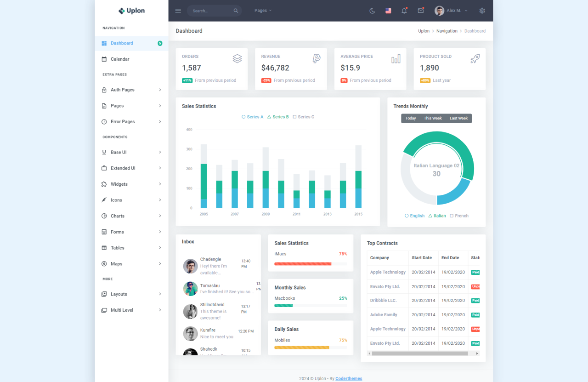
Task: Expand Auth Pages chevron
Action: tap(160, 90)
